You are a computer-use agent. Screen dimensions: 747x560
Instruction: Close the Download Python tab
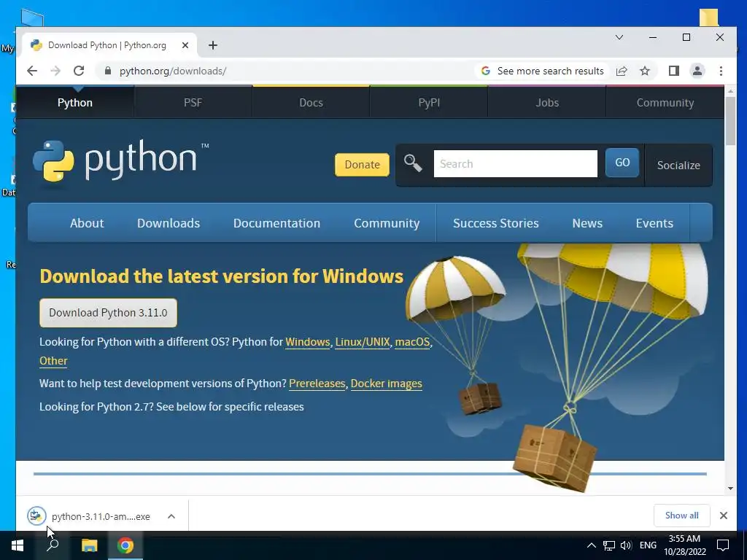[185, 45]
